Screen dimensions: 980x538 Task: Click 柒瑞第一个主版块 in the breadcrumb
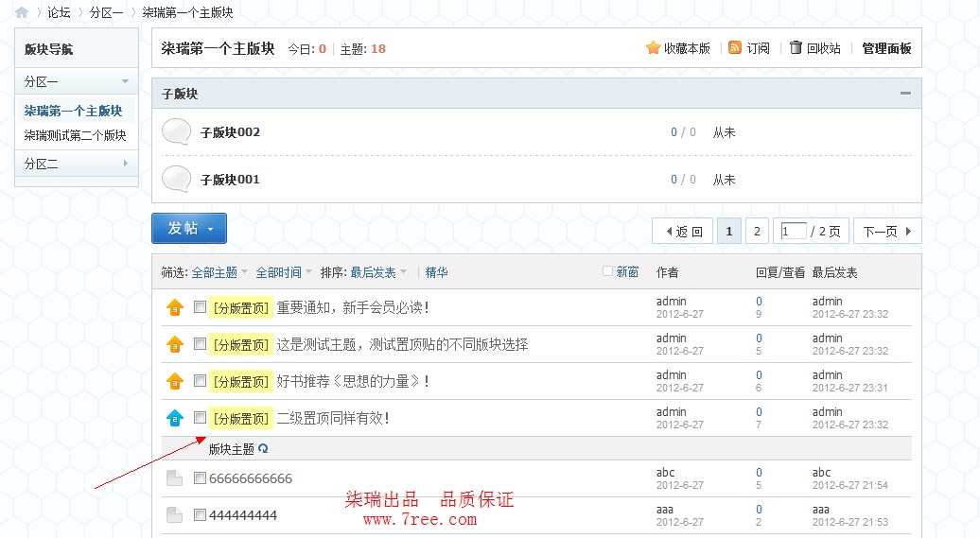187,12
